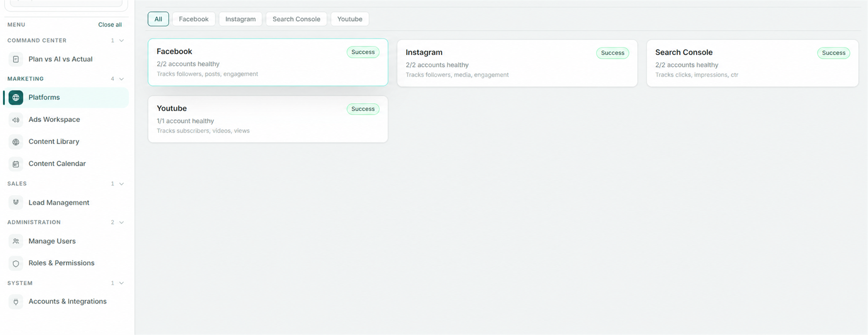Click "Tracks followers, posts, engagement" text

point(207,74)
